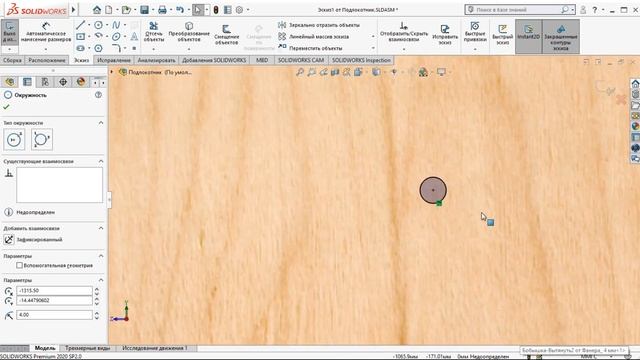Toggle the Select cursor tool in top toolbar
The height and width of the screenshot is (360, 640).
click(198, 9)
